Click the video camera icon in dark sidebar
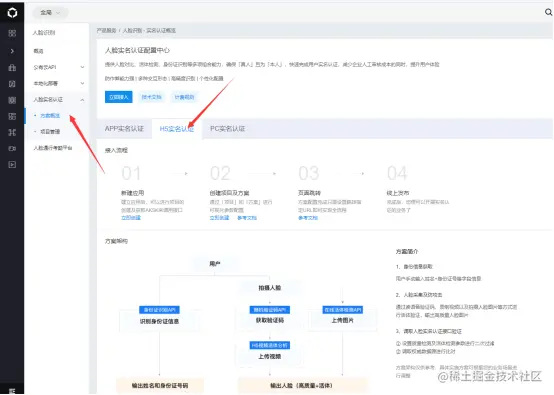The width and height of the screenshot is (554, 395). coord(12,148)
